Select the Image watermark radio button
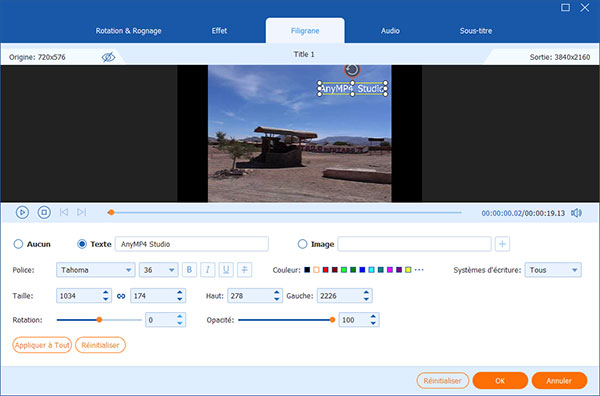 (302, 244)
